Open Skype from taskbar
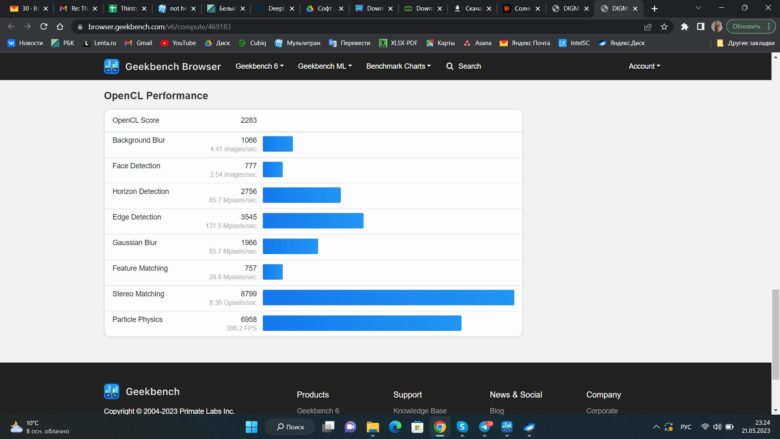This screenshot has height=439, width=780. (x=462, y=427)
